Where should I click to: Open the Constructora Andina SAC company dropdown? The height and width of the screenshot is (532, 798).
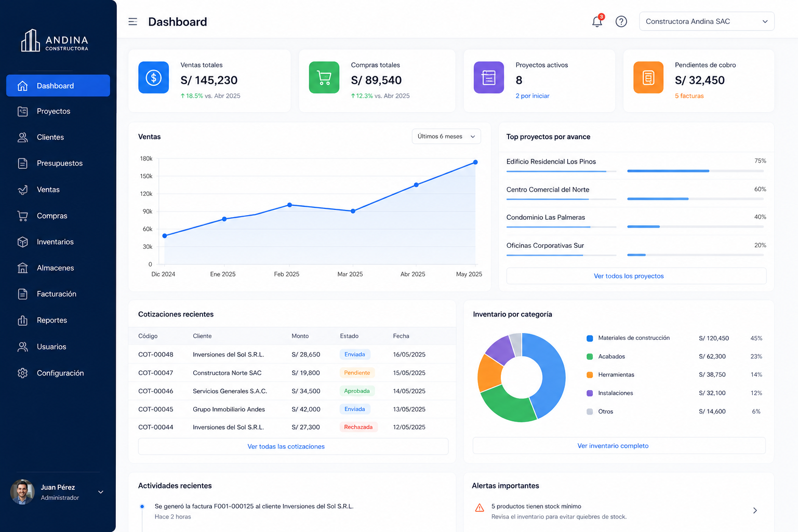point(707,21)
